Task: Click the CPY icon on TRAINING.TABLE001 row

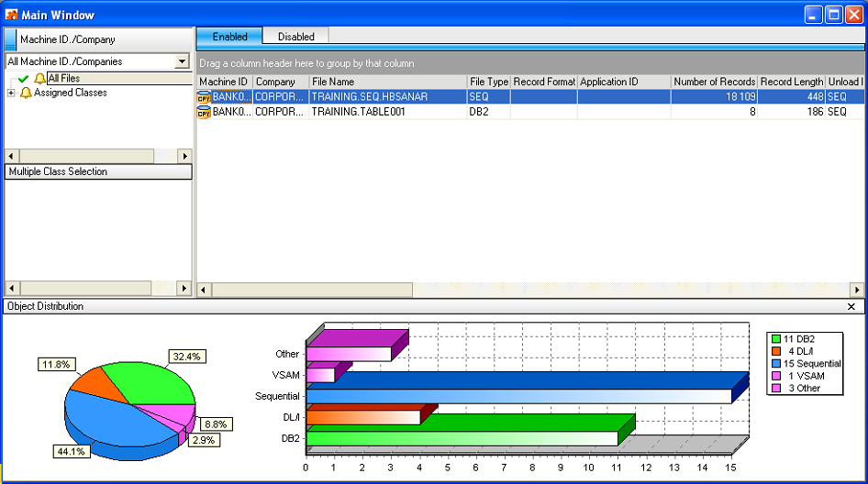Action: pos(204,112)
